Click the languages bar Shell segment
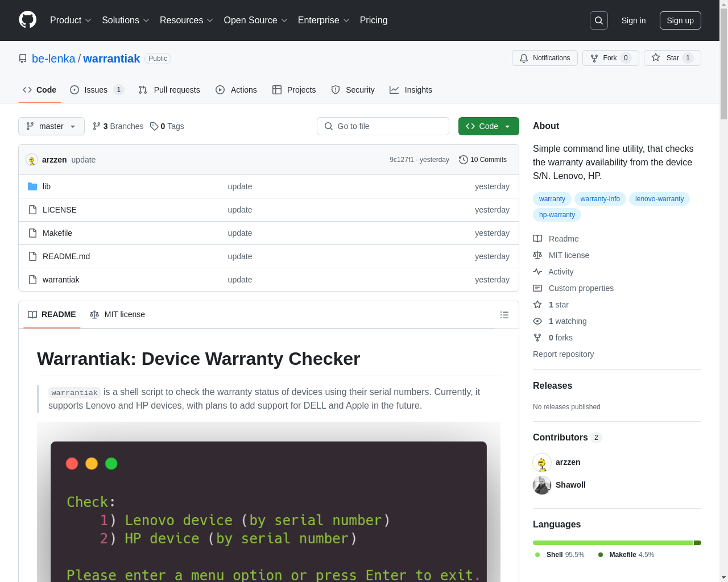728x582 pixels. 613,543
